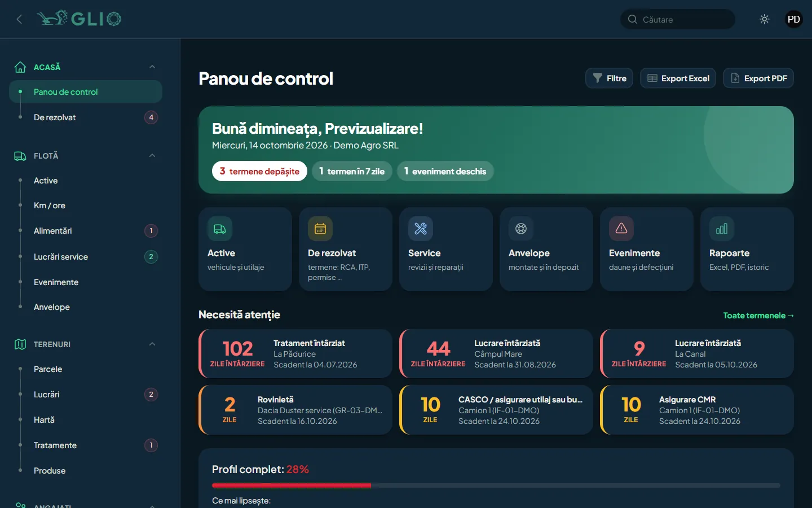
Task: Click Export PDF button
Action: 758,78
